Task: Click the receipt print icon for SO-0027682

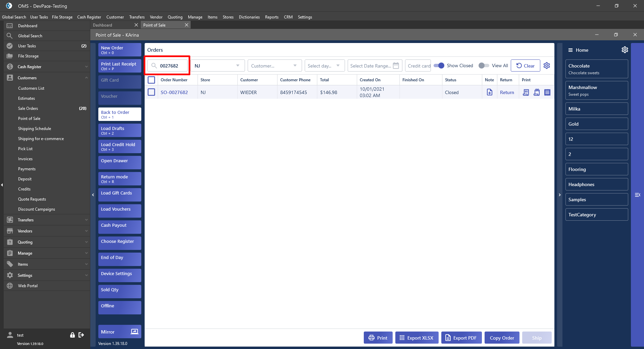Action: point(526,92)
